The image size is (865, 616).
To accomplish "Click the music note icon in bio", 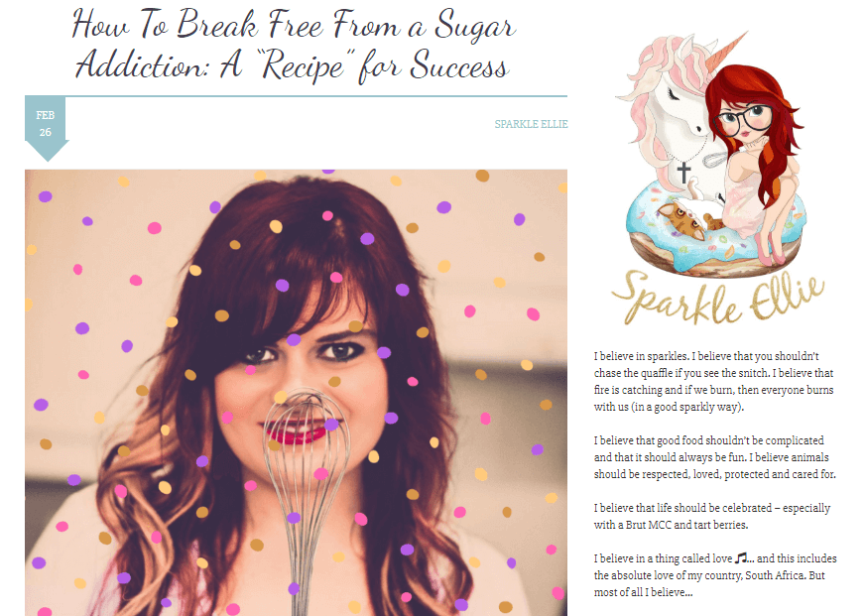I will (741, 558).
